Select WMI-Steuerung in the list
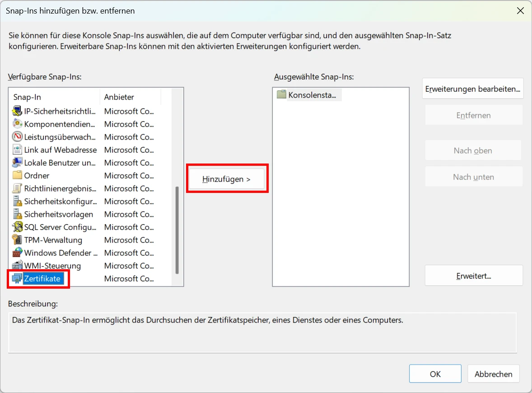This screenshot has height=393, width=532. [52, 266]
